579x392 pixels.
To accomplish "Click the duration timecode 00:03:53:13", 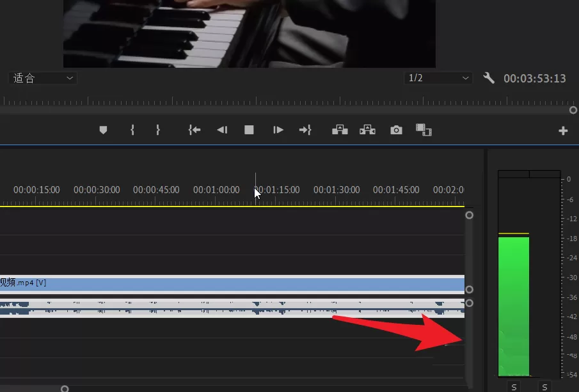I will (535, 78).
